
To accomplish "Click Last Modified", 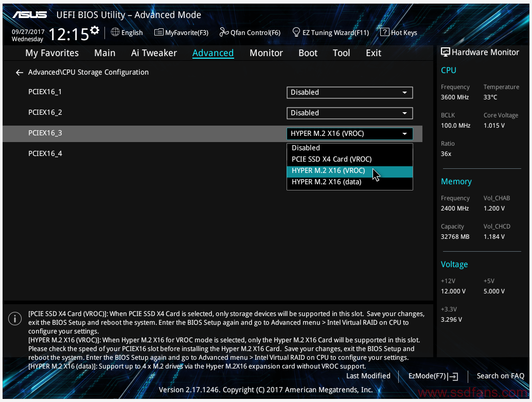I will point(368,376).
